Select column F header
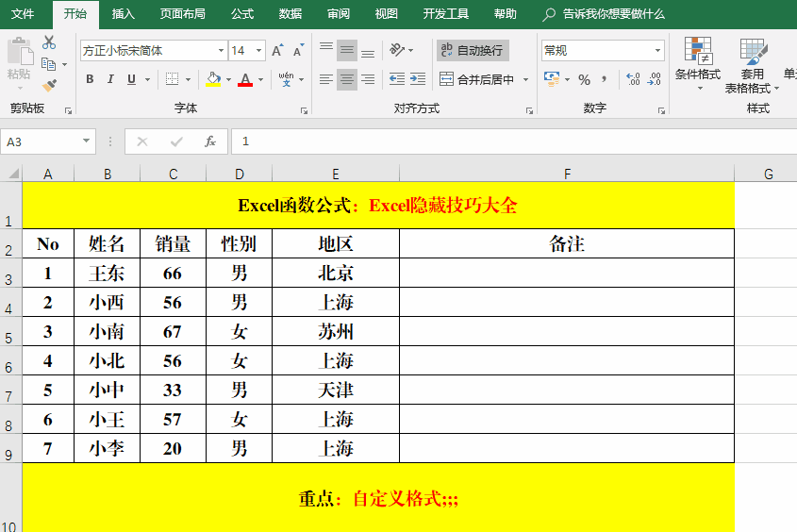 [567, 174]
